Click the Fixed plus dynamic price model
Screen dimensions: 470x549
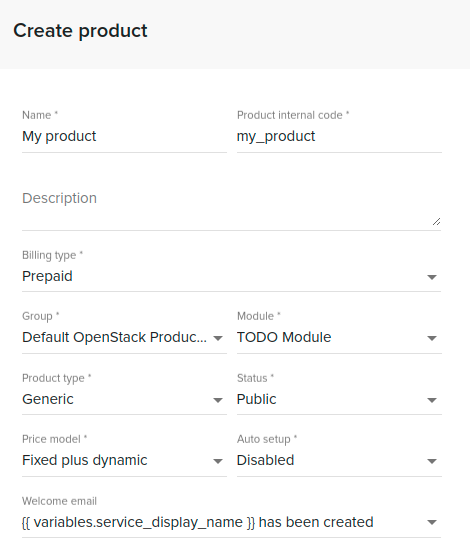point(84,460)
